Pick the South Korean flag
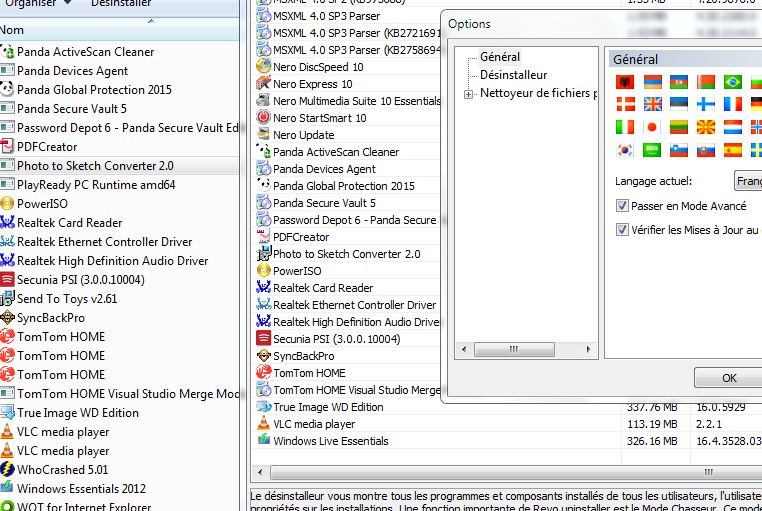This screenshot has width=762, height=511. click(625, 150)
